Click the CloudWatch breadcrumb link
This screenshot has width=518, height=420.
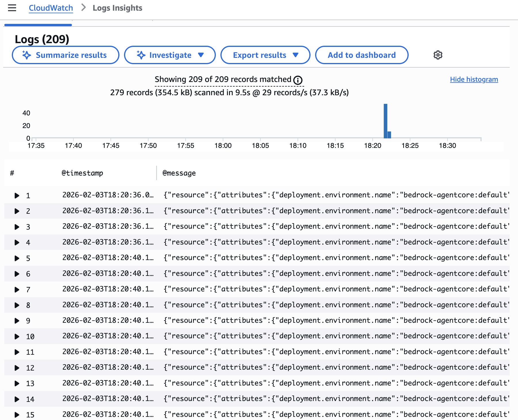(51, 8)
